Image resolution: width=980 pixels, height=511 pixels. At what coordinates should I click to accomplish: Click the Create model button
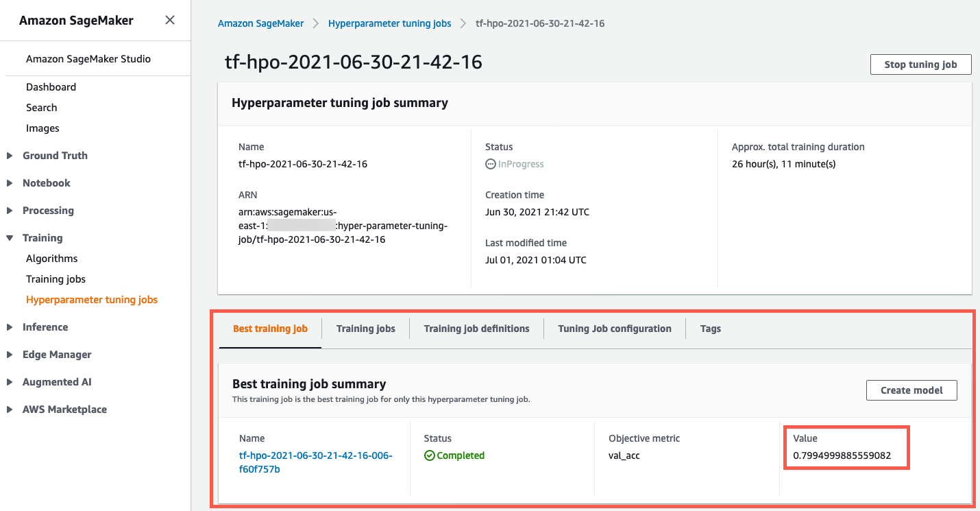coord(911,390)
